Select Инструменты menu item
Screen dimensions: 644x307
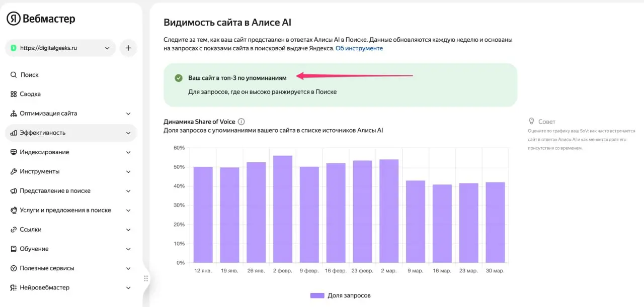tap(71, 171)
